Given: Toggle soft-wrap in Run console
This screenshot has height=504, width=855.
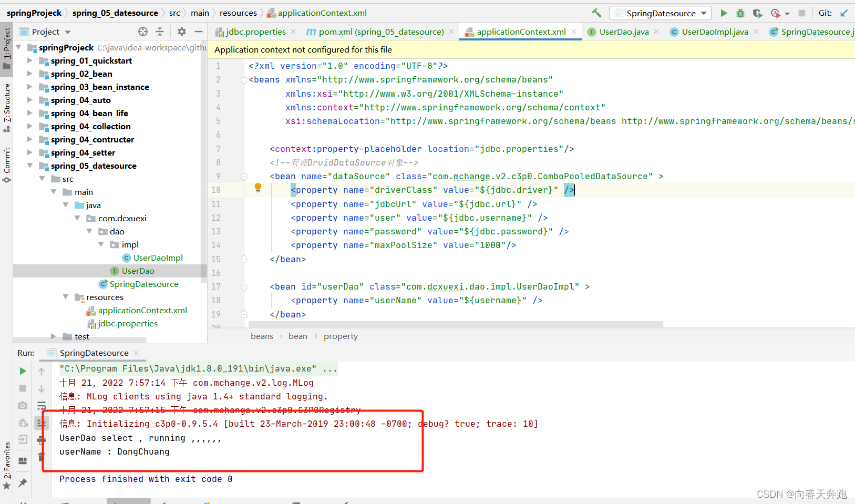Looking at the screenshot, I should 42,406.
